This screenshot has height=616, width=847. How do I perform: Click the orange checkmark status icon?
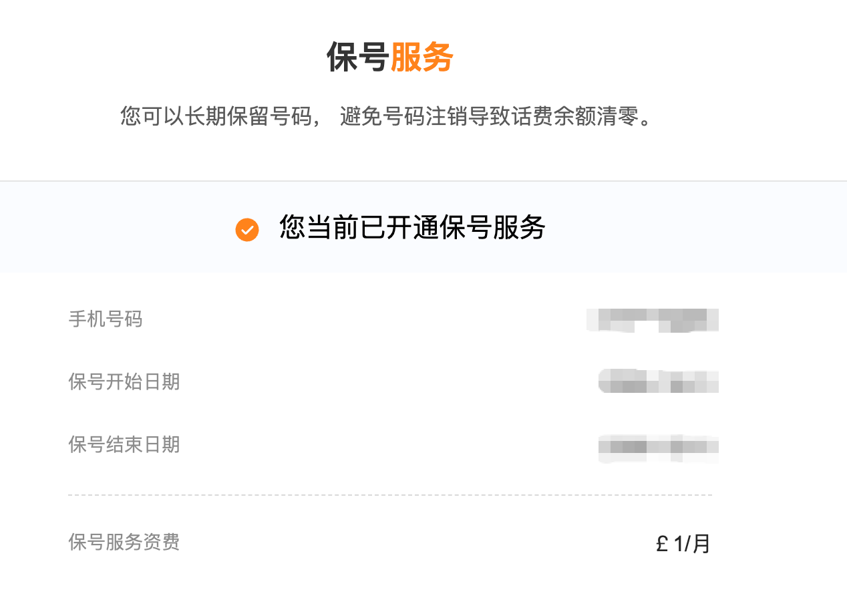247,230
